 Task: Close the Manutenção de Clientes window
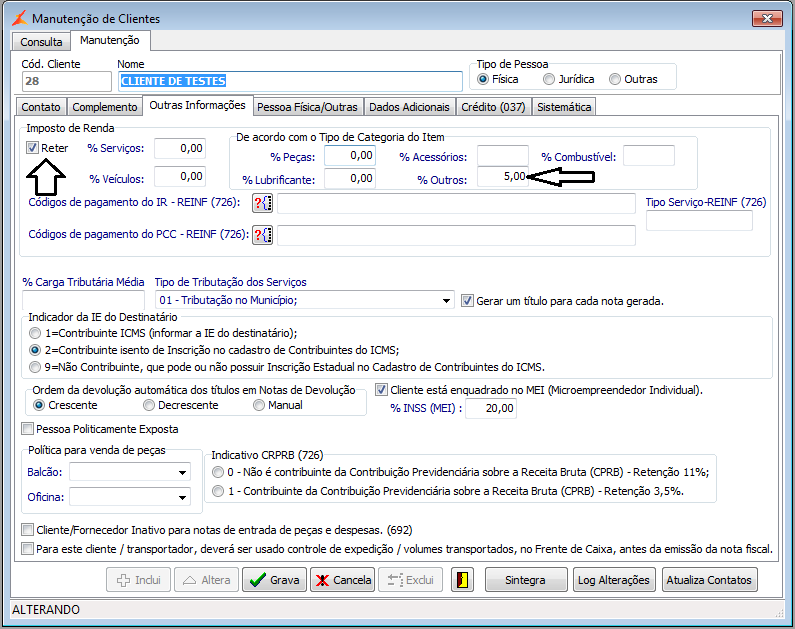tap(767, 18)
